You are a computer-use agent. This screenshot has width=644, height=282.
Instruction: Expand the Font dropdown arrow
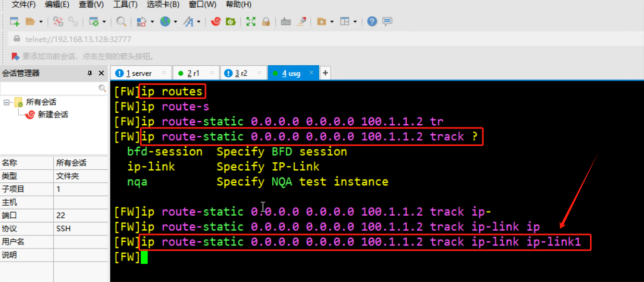[x=198, y=22]
